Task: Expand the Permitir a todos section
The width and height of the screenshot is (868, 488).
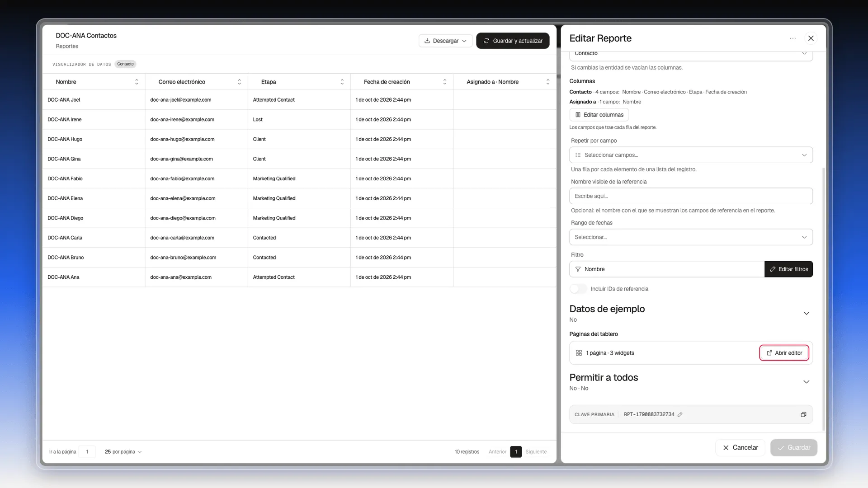Action: 806,382
